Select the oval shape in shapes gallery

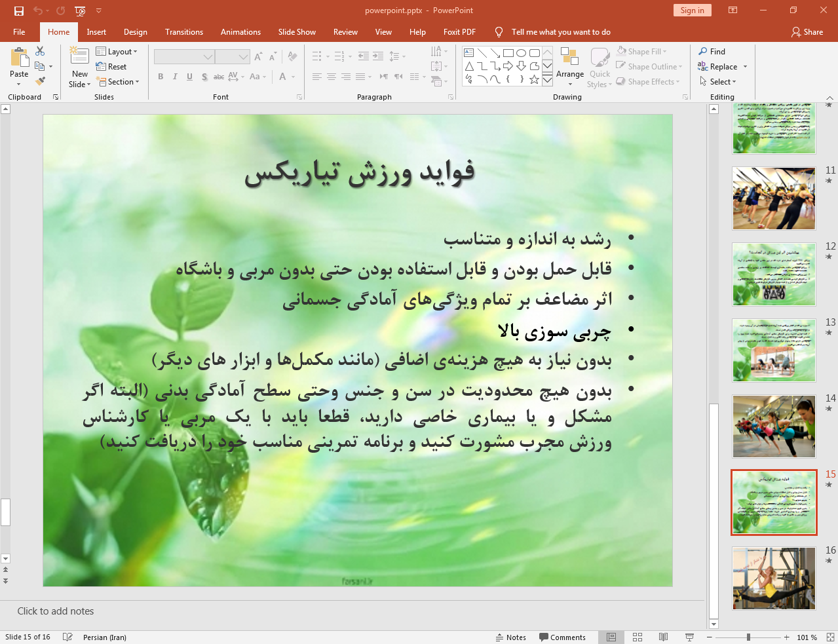point(522,53)
